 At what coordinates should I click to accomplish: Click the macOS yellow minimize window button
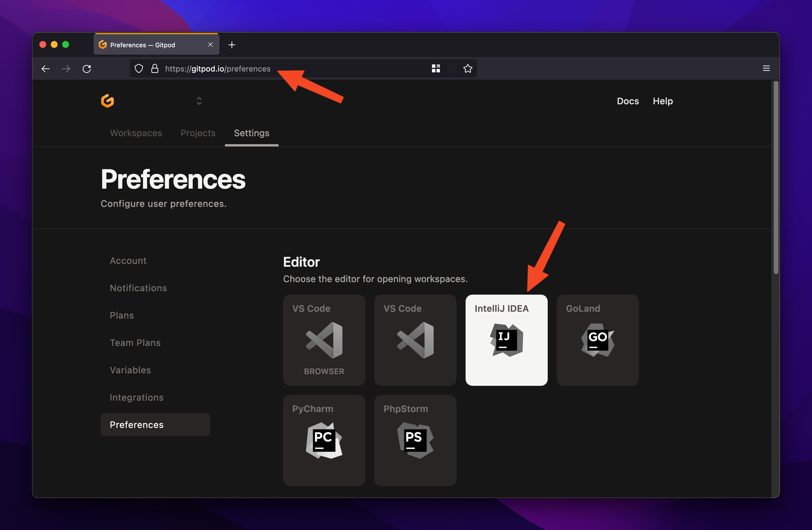54,44
